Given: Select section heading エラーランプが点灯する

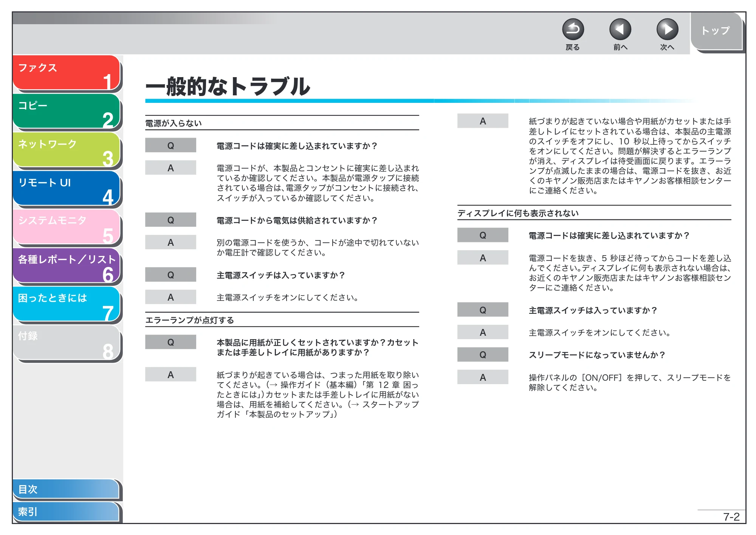Looking at the screenshot, I should pyautogui.click(x=190, y=320).
